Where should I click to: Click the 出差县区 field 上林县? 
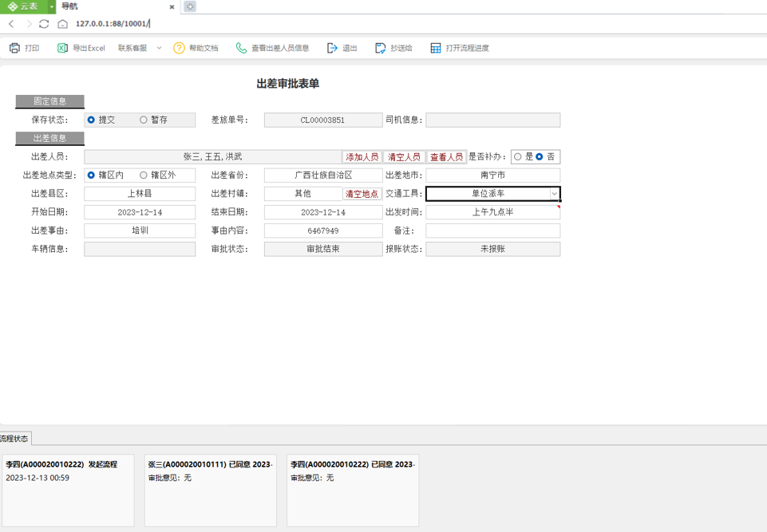click(140, 194)
